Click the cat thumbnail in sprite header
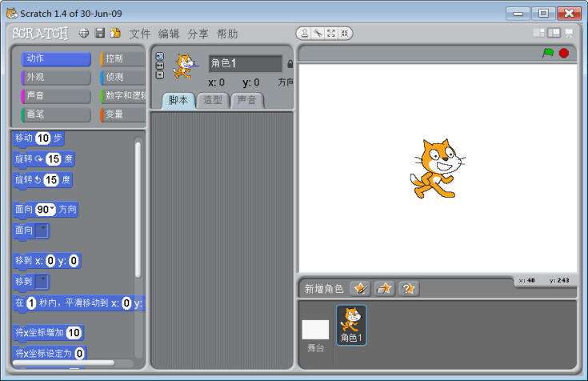This screenshot has height=381, width=588. pyautogui.click(x=185, y=66)
